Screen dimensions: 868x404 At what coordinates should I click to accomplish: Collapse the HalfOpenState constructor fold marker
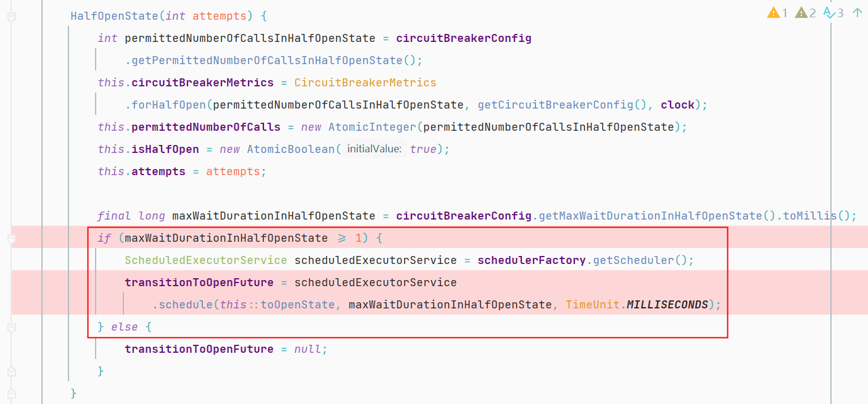coord(12,17)
